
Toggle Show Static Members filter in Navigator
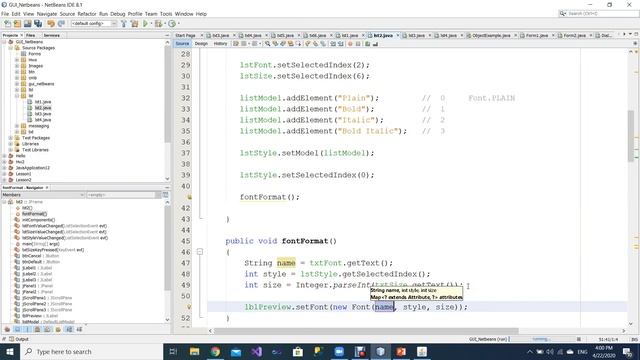pyautogui.click(x=27, y=329)
